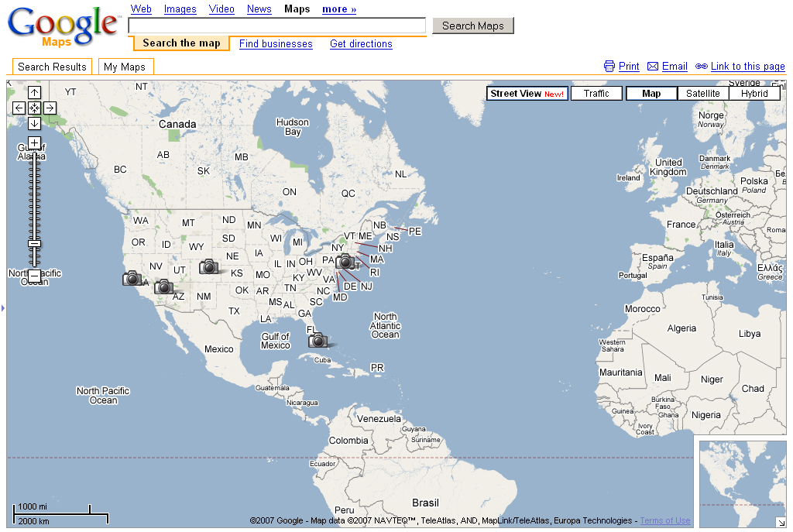Click Link to this page
The height and width of the screenshot is (532, 793).
[748, 67]
